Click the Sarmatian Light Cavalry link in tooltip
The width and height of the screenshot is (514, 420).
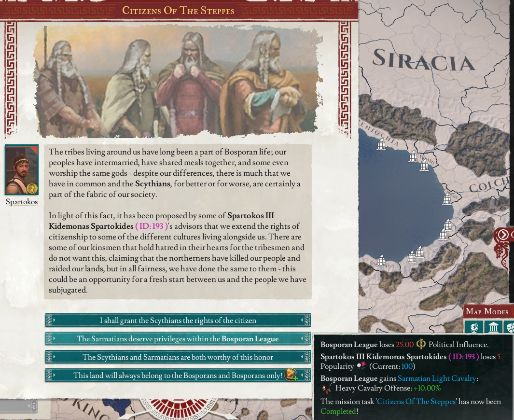437,378
